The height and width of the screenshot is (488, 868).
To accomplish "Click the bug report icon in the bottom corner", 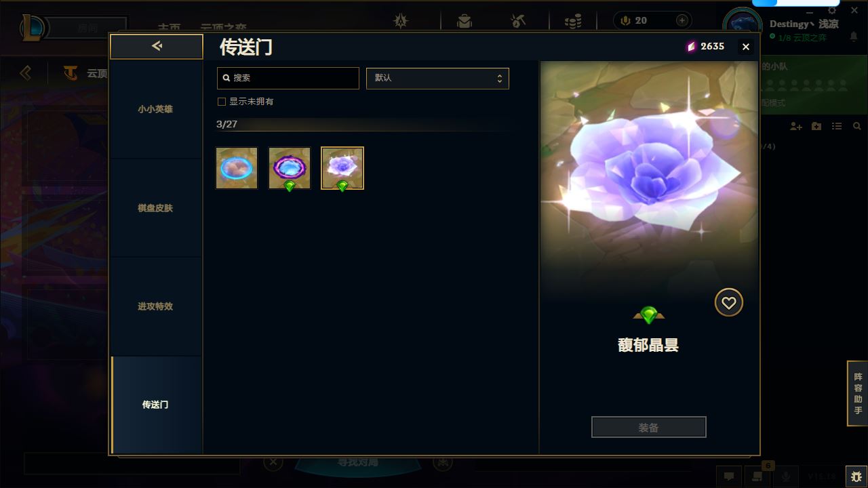I will [x=855, y=476].
